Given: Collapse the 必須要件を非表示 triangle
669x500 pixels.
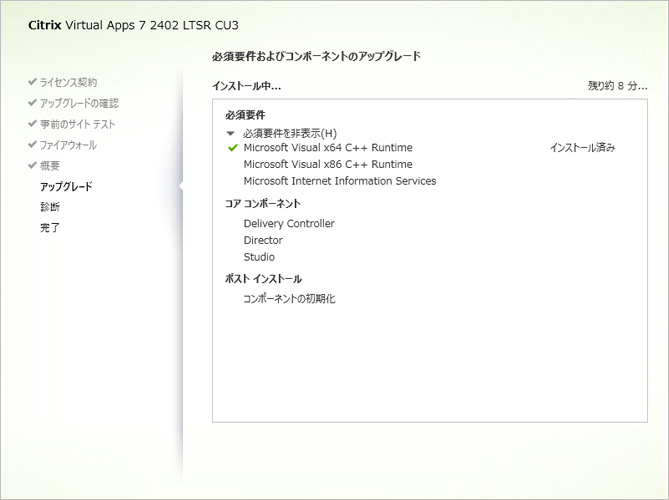Looking at the screenshot, I should [231, 133].
